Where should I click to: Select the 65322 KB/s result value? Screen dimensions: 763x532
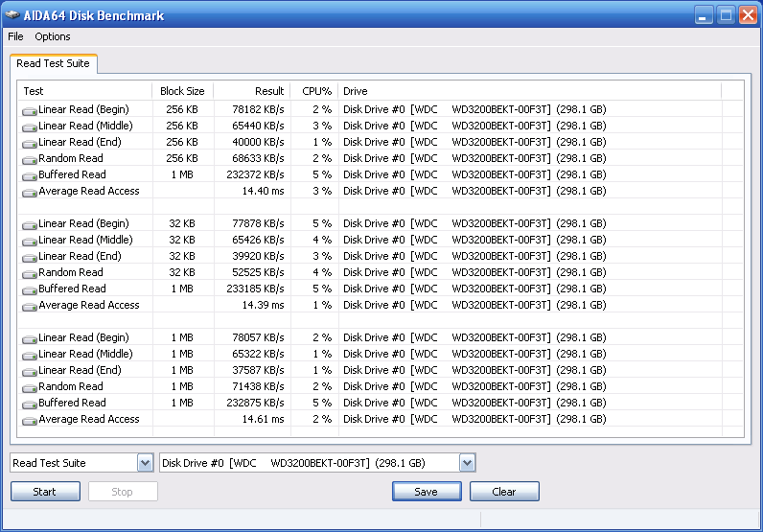coord(258,354)
